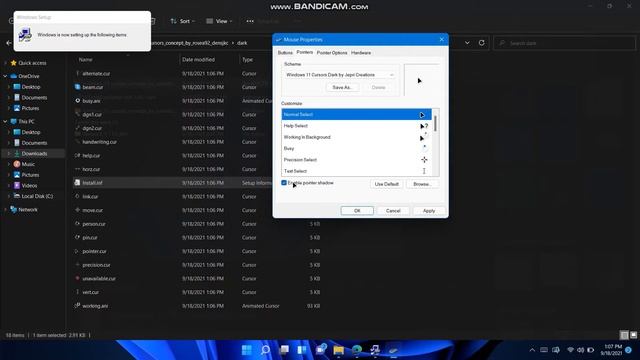Screen dimensions: 640x360
Task: Select the Install.inf file
Action: tap(92, 183)
